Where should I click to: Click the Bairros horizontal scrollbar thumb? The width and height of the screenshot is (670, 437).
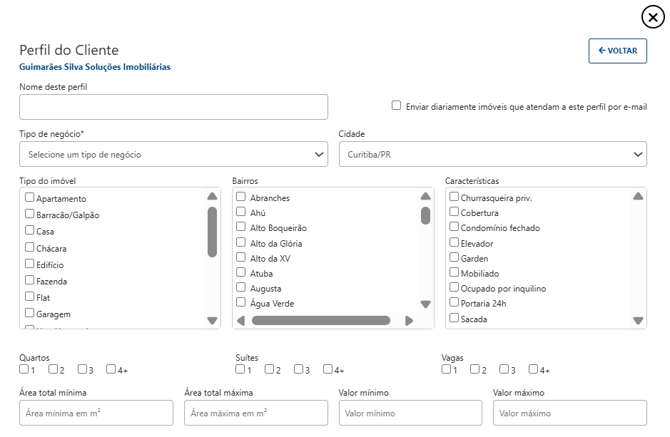(x=320, y=321)
